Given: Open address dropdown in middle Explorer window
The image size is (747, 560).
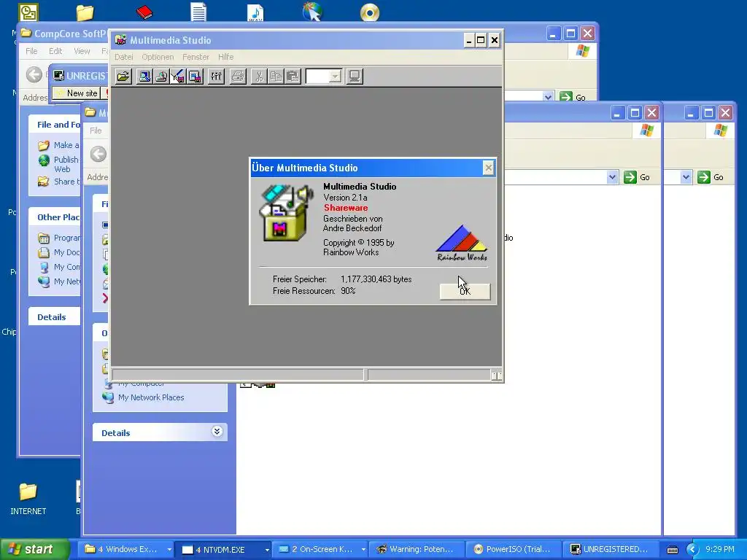Looking at the screenshot, I should [612, 177].
